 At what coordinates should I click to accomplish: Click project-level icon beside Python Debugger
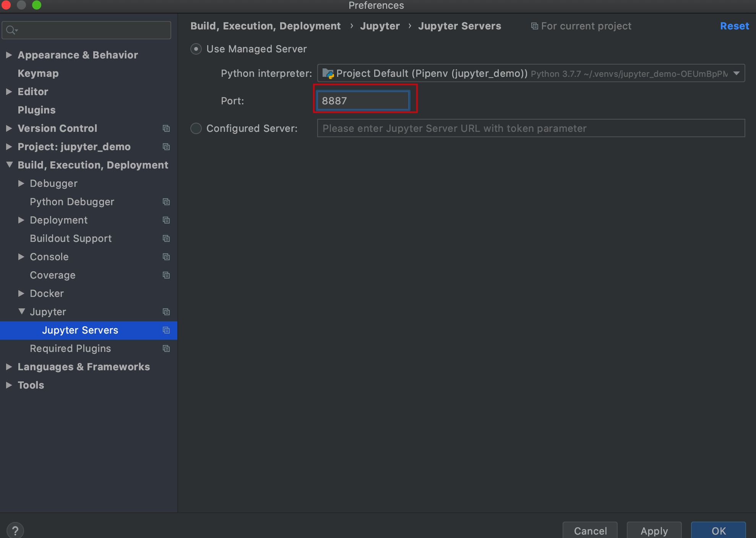coord(166,202)
